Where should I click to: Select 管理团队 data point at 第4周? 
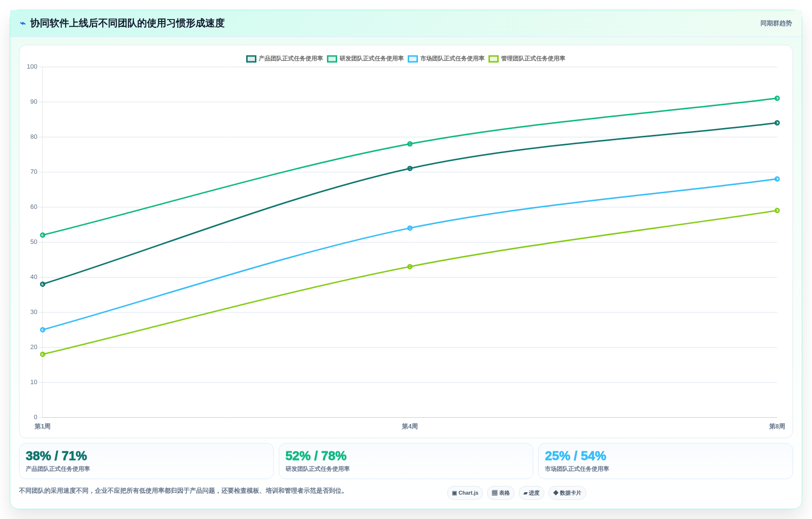coord(410,267)
